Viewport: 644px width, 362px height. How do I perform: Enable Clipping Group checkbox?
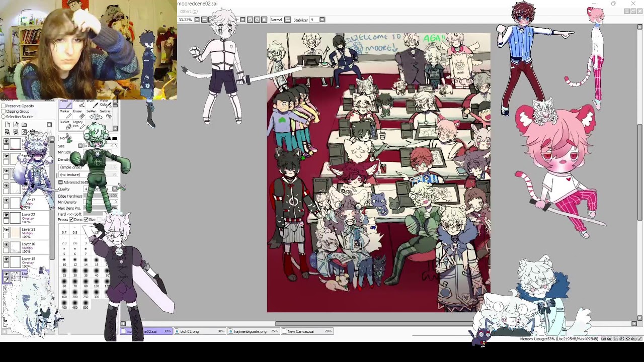coord(3,111)
